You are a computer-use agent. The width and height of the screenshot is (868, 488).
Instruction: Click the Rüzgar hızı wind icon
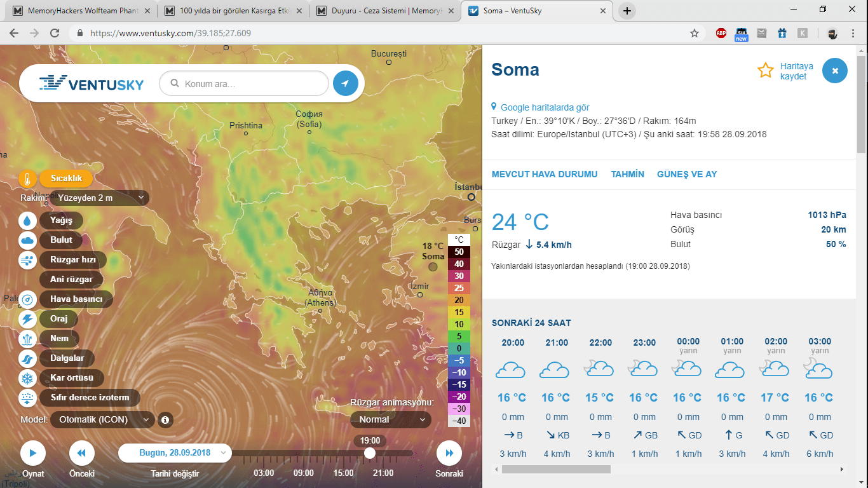pyautogui.click(x=28, y=260)
